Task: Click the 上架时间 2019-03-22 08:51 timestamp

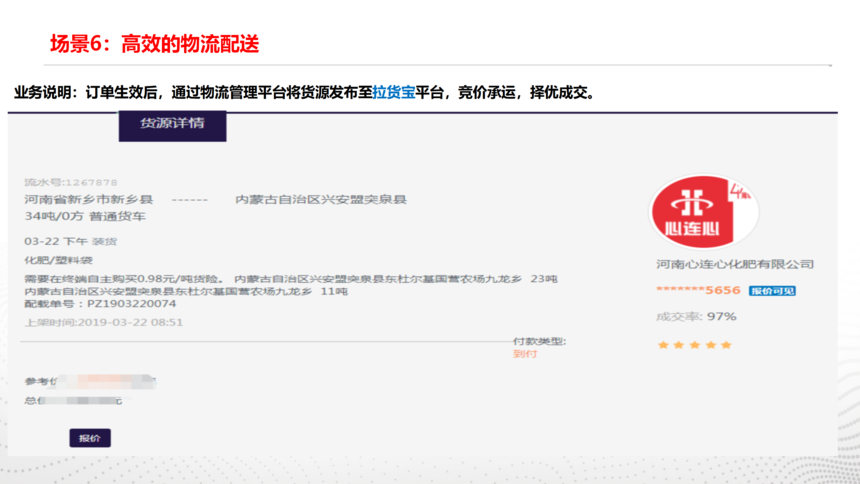Action: point(104,322)
